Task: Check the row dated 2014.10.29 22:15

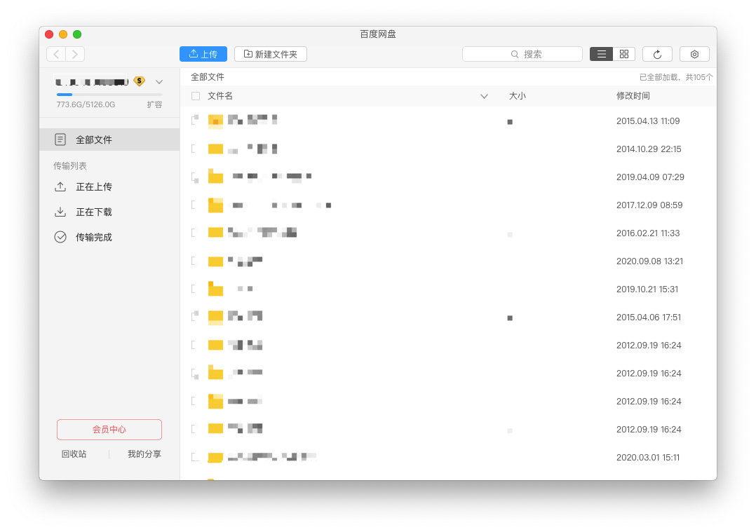Action: (x=195, y=149)
